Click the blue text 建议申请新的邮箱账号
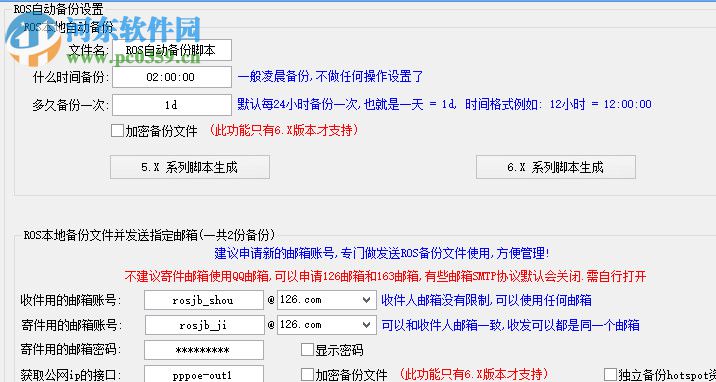 point(274,253)
